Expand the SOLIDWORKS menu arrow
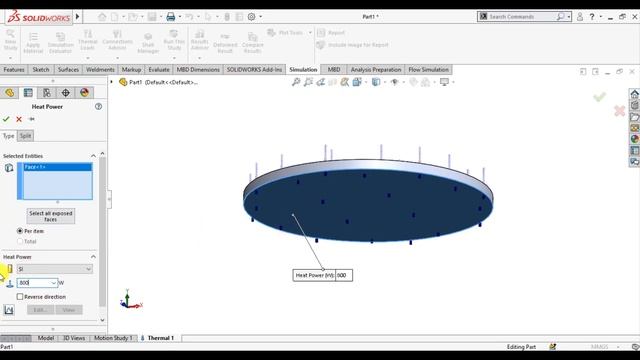Viewport: 640px width, 360px height. pos(78,17)
